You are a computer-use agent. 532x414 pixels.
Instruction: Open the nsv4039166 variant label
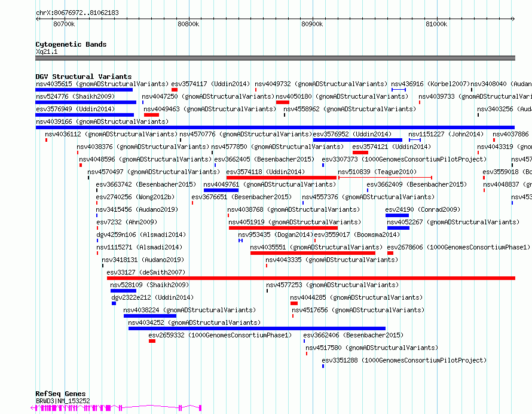point(102,121)
